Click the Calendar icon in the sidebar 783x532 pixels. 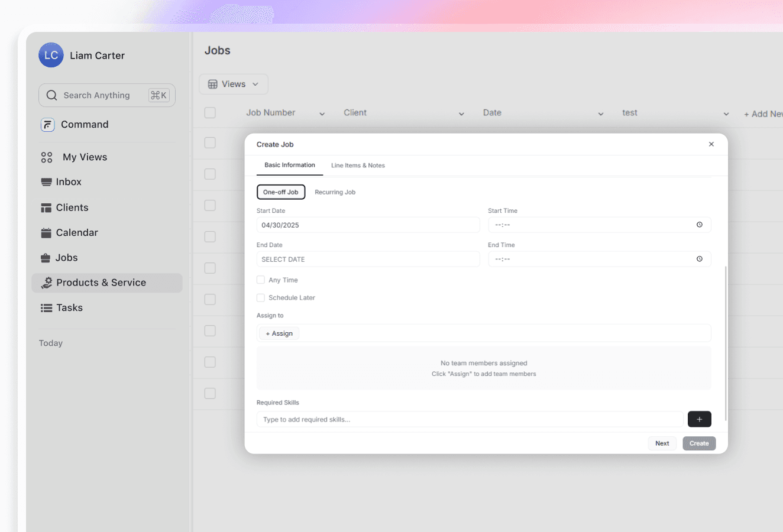[x=45, y=232]
